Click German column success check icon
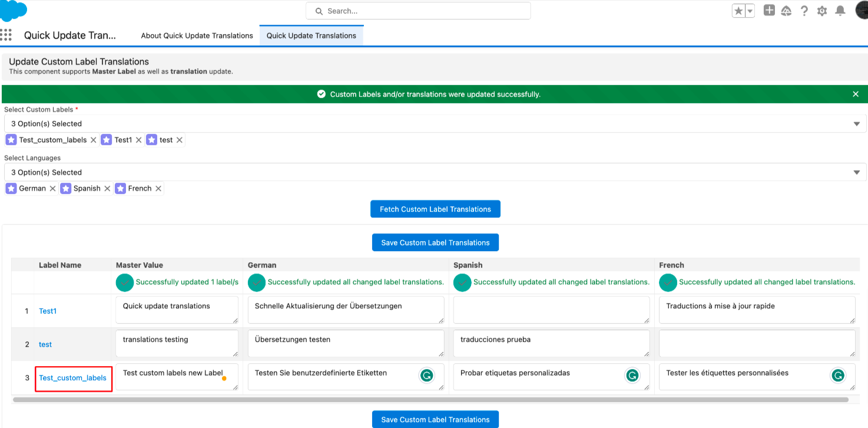Image resolution: width=868 pixels, height=428 pixels. coord(257,283)
